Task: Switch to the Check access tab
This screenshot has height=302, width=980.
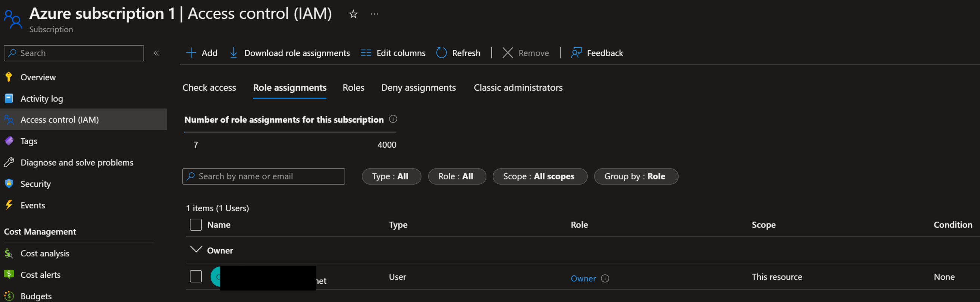Action: 209,87
